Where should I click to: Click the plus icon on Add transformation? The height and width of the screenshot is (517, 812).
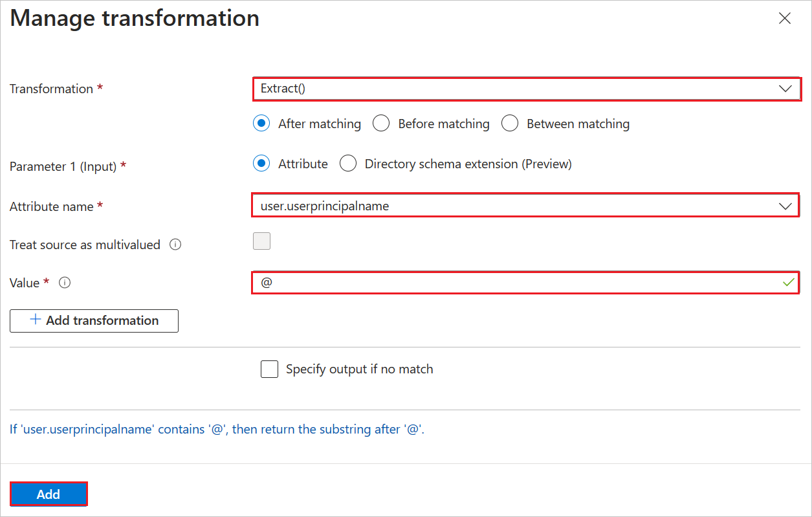click(36, 320)
